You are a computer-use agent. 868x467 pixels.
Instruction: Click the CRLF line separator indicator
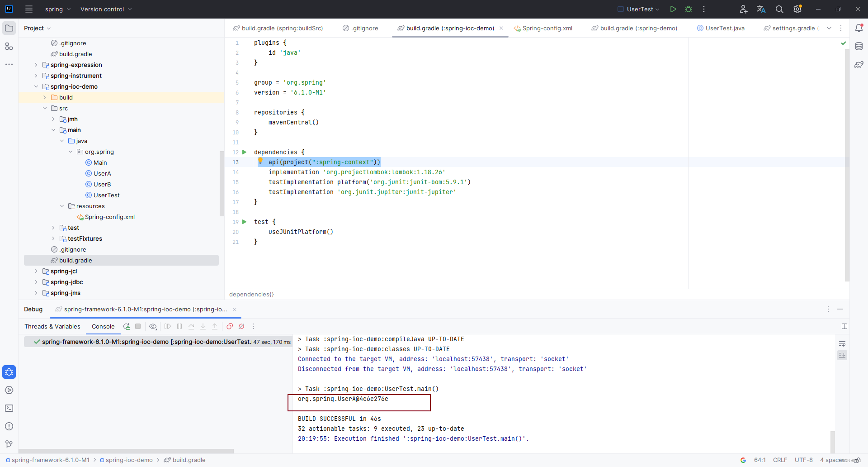click(x=780, y=460)
